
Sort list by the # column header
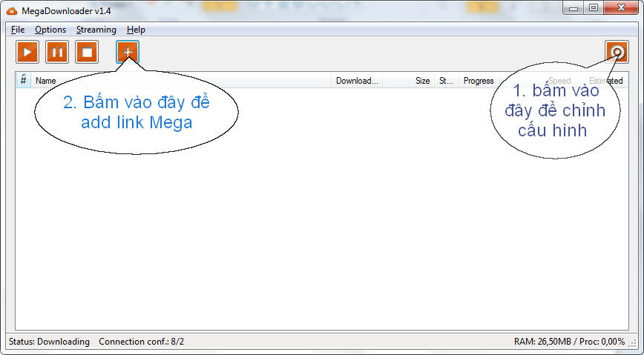click(x=23, y=80)
